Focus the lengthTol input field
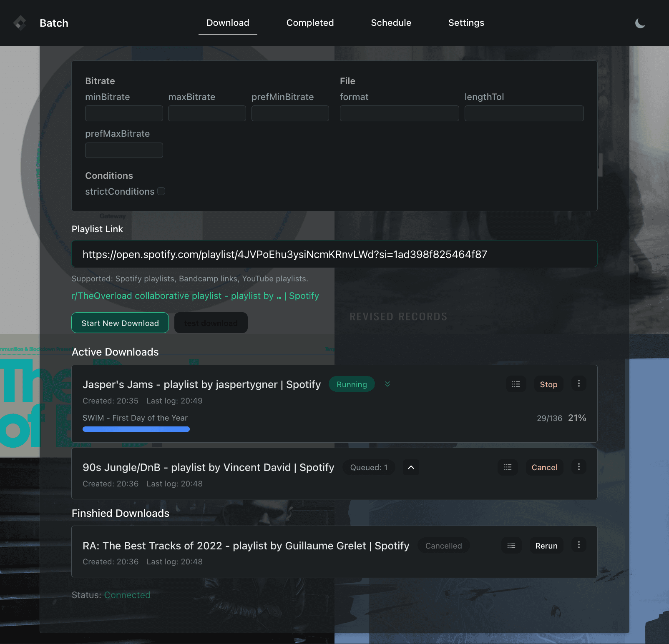The width and height of the screenshot is (669, 644). (524, 113)
